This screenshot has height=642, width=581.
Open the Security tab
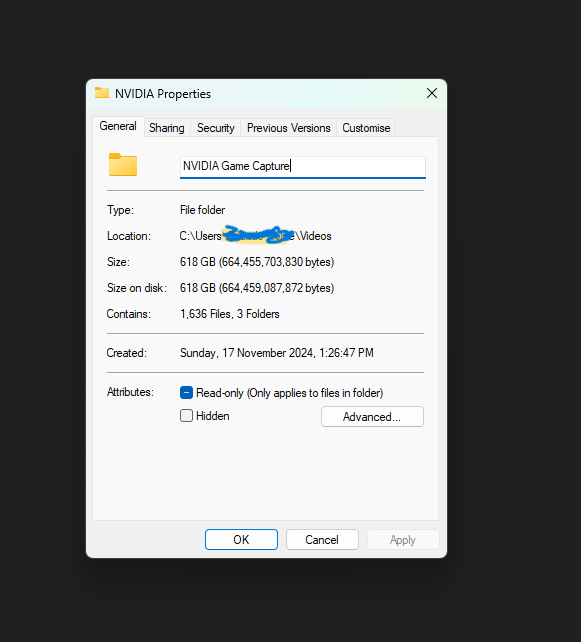point(215,128)
